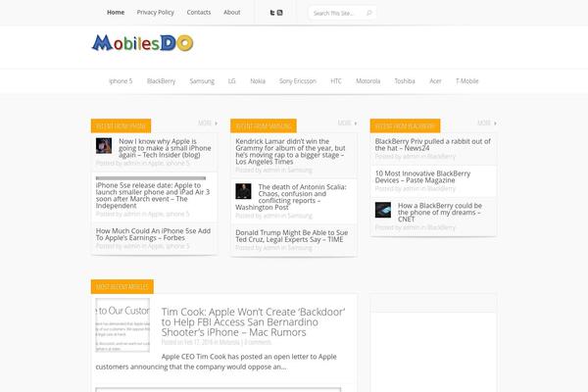The width and height of the screenshot is (588, 392).
Task: Open BlackBerry Priv pulled a rabbit article
Action: (433, 144)
